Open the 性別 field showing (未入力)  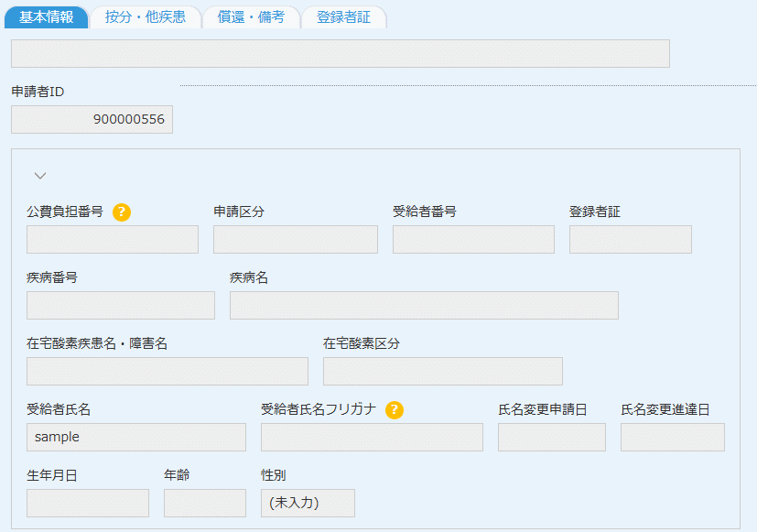coord(308,504)
